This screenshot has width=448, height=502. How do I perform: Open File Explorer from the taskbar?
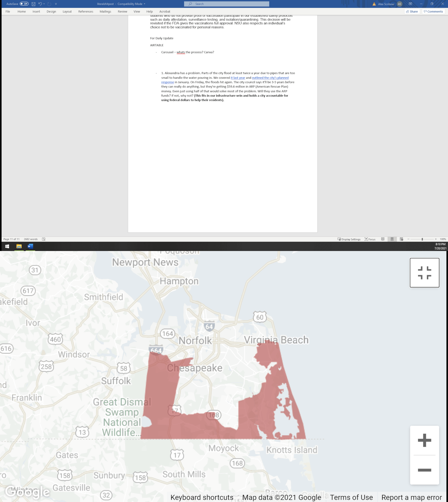pyautogui.click(x=19, y=246)
